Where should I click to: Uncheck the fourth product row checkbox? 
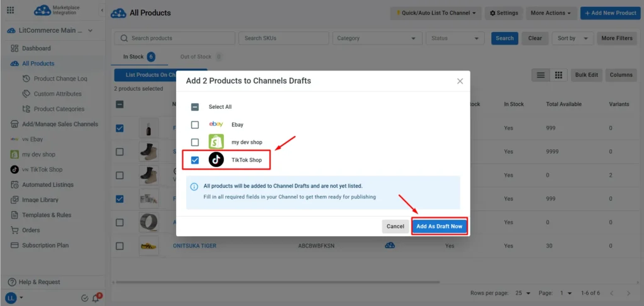click(119, 199)
